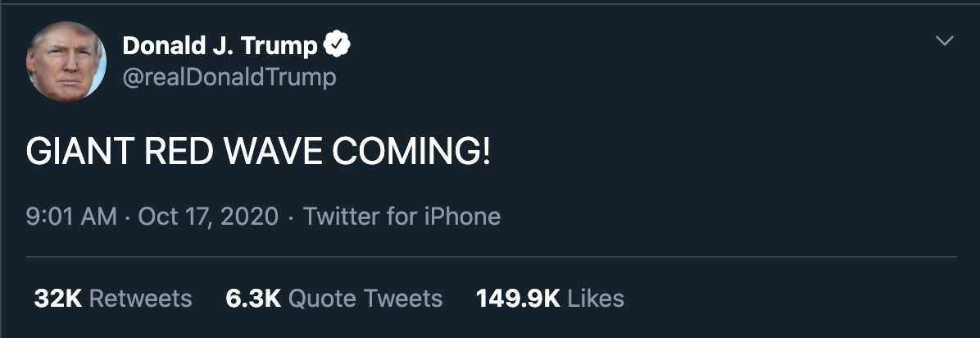Click the 149.9K likes count number
The width and height of the screenshot is (980, 338).
518,299
